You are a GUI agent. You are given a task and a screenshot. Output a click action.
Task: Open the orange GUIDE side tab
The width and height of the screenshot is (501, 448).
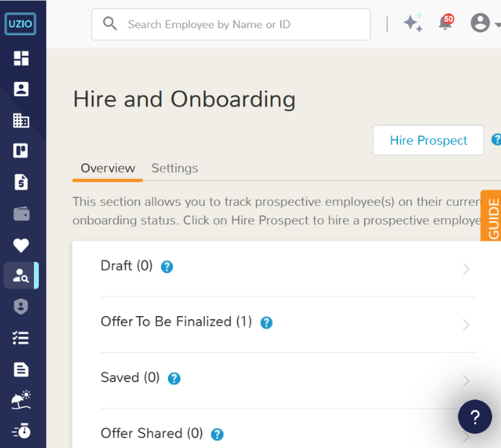[493, 219]
